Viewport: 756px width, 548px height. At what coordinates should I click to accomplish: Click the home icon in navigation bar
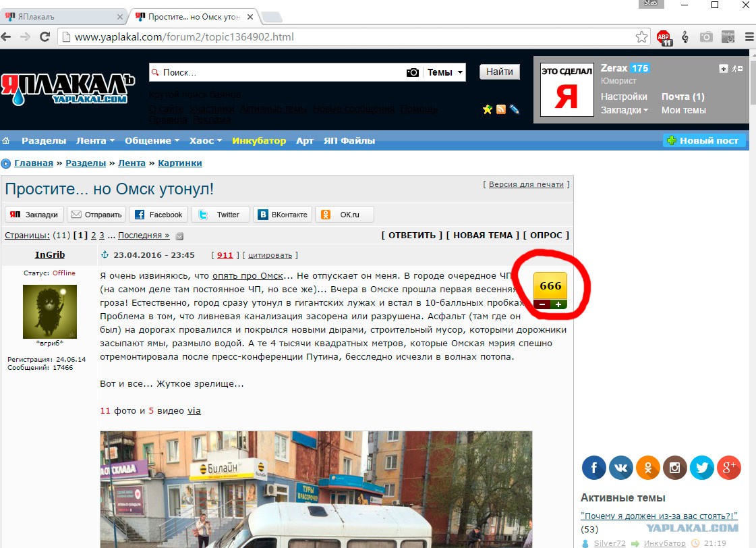pos(7,141)
